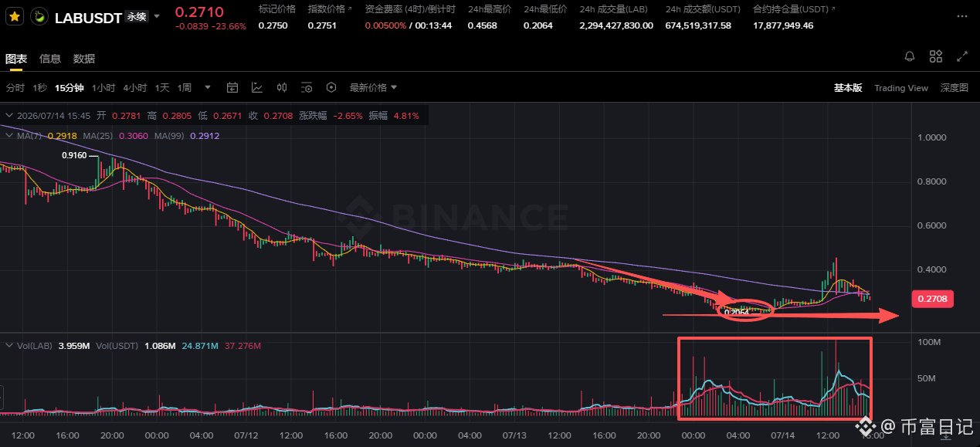The image size is (980, 447).
Task: Select the 分时 time-line interval
Action: click(x=15, y=88)
